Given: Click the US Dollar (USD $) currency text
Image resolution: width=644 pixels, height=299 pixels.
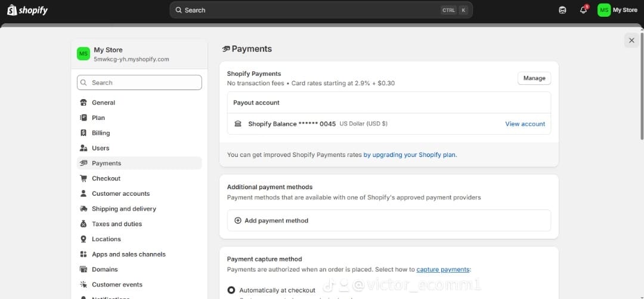Looking at the screenshot, I should pyautogui.click(x=364, y=124).
